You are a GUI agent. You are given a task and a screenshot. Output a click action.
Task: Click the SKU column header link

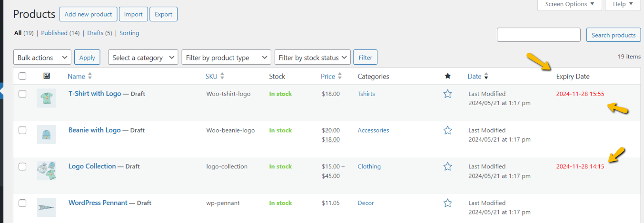pyautogui.click(x=211, y=76)
